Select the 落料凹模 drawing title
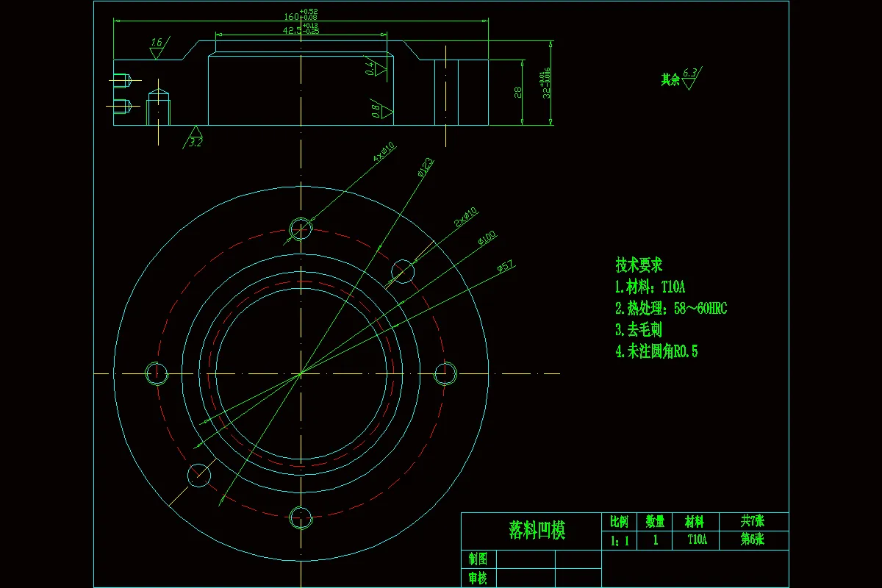Screen dimensions: 882x588 pyautogui.click(x=537, y=530)
